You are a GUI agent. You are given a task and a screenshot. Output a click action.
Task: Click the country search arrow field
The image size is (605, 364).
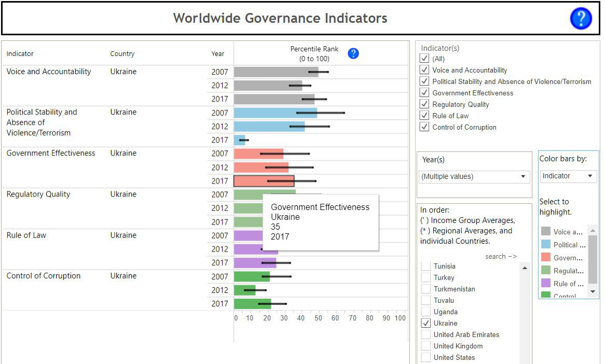click(501, 257)
